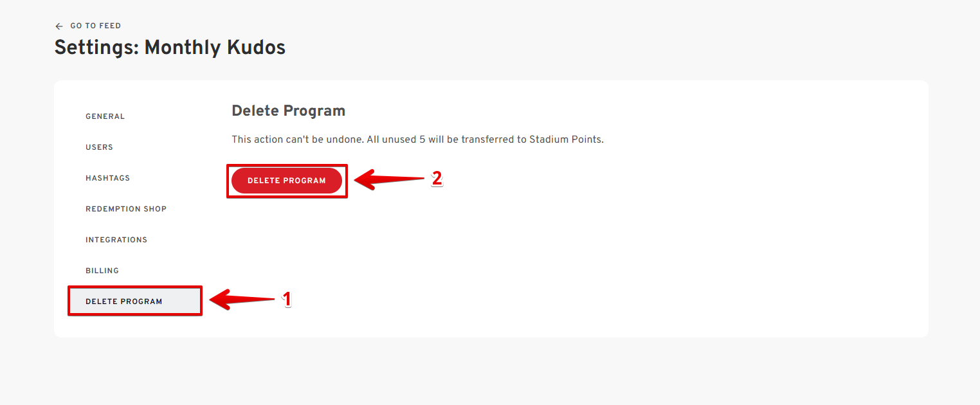980x405 pixels.
Task: Select the Hashtags section
Action: [108, 178]
